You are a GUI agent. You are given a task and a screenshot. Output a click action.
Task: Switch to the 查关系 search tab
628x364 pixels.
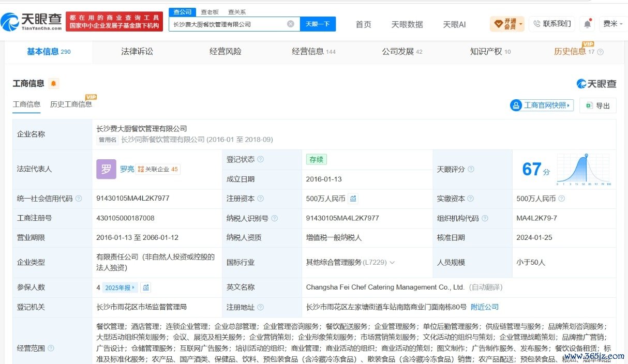(x=237, y=12)
